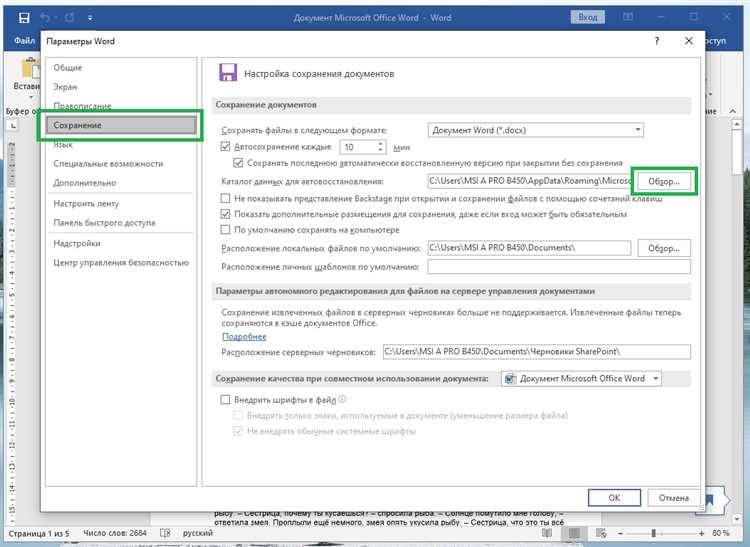The height and width of the screenshot is (547, 750).
Task: Collapse the ribbon with the chevron arrow
Action: tap(732, 111)
